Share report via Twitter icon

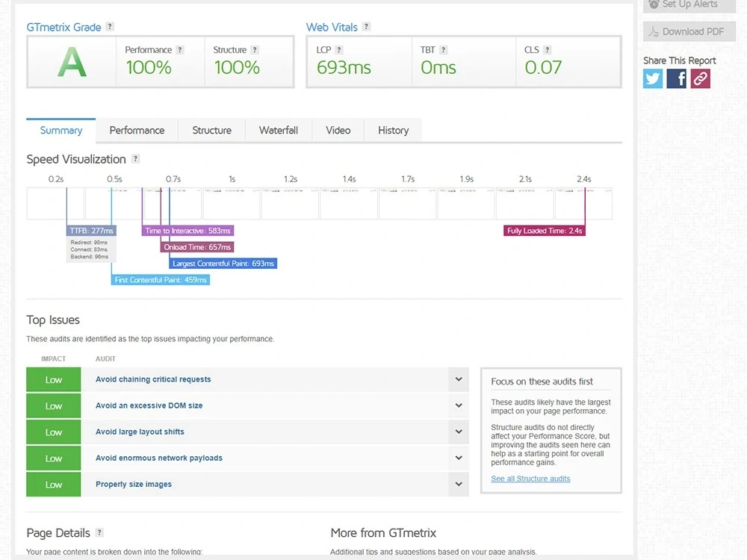point(653,78)
